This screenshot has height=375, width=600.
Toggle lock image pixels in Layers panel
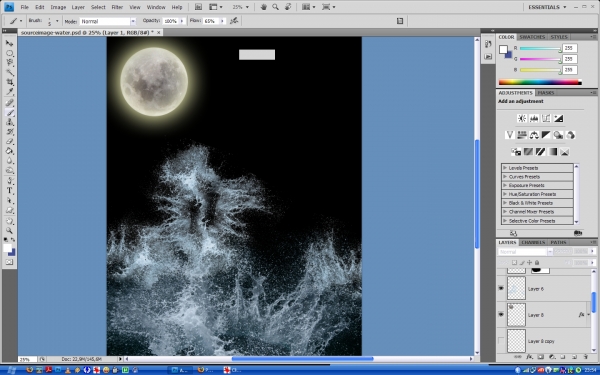click(522, 262)
